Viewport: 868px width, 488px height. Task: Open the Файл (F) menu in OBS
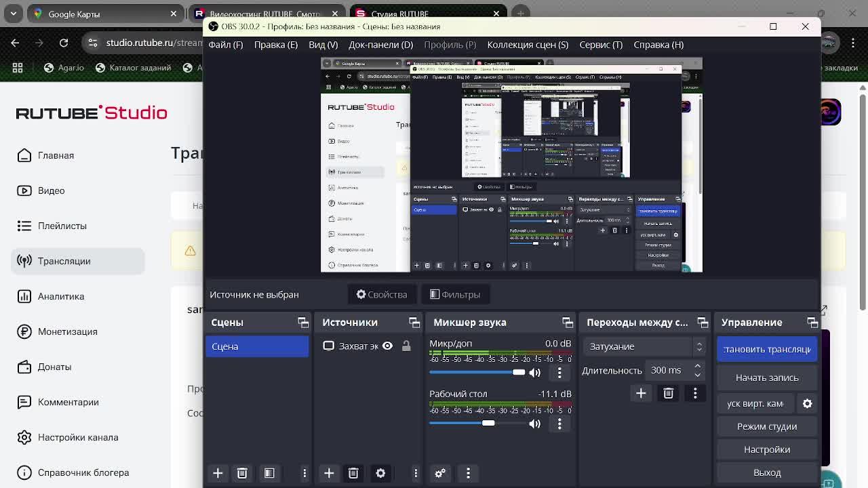pos(226,45)
